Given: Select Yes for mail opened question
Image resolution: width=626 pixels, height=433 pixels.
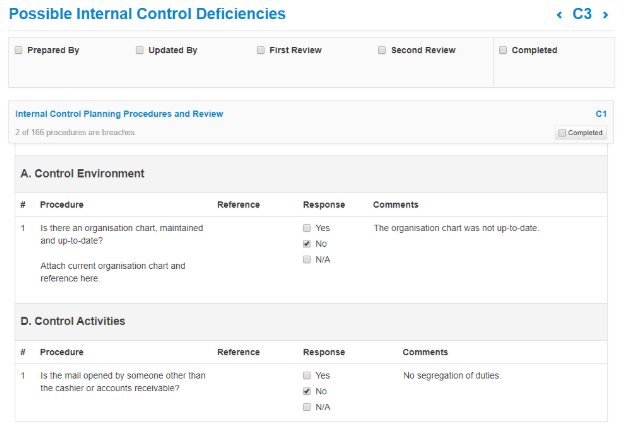Looking at the screenshot, I should (x=308, y=376).
